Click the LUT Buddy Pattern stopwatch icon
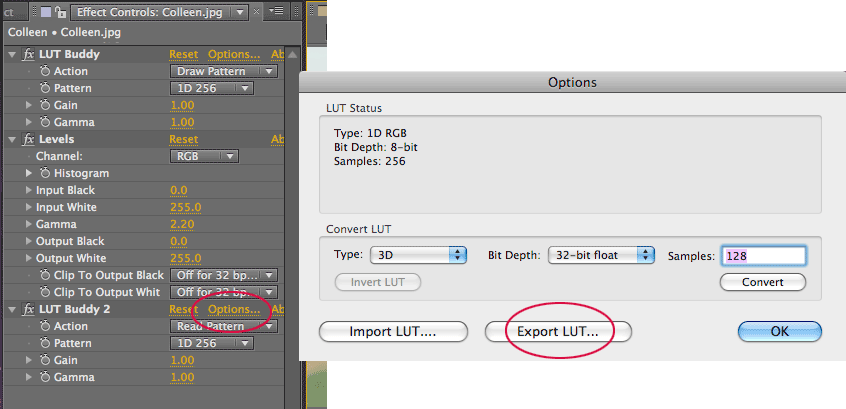846x409 pixels. coord(46,88)
